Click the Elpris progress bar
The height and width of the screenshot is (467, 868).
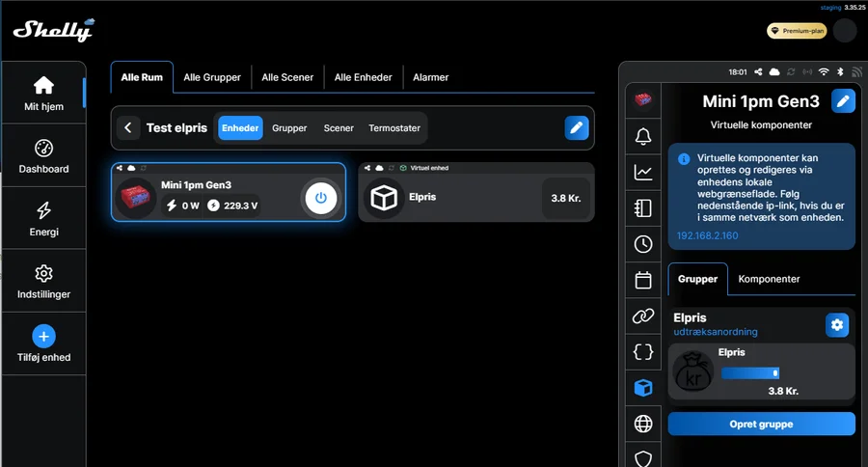(x=750, y=373)
